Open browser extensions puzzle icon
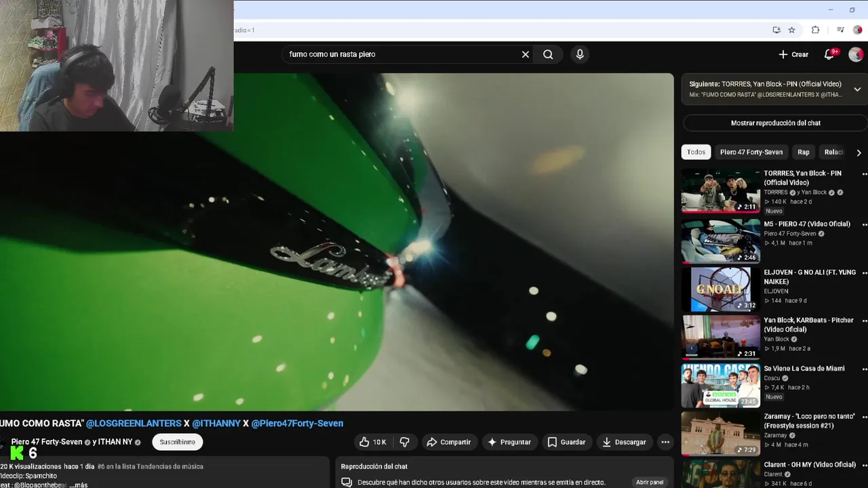 pyautogui.click(x=815, y=30)
